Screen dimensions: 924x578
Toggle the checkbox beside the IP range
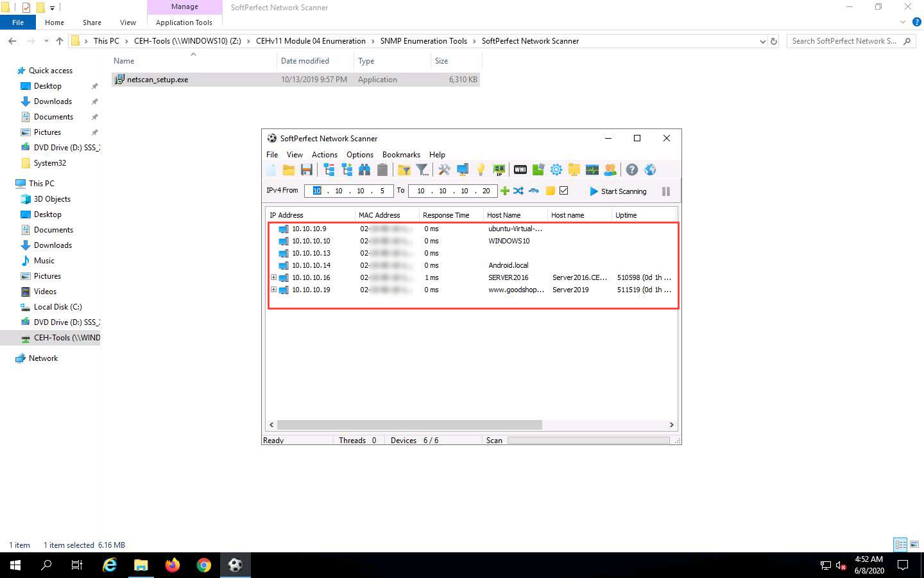pos(564,191)
